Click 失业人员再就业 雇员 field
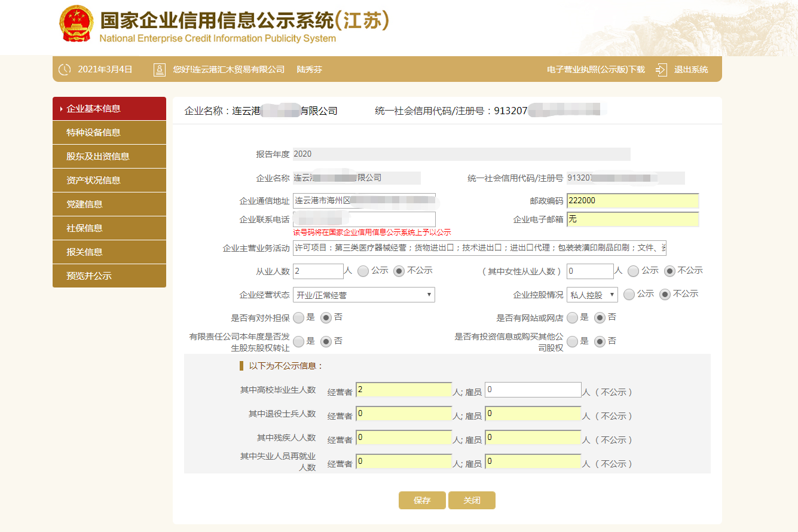The image size is (798, 532). point(533,461)
